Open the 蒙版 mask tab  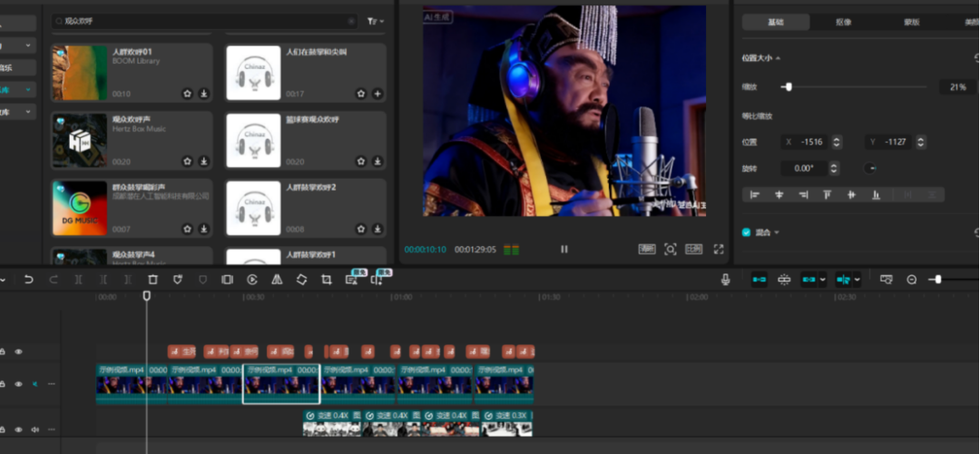click(x=910, y=22)
